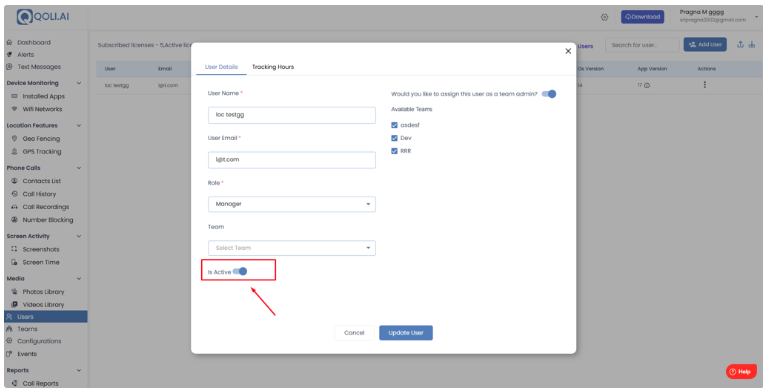The image size is (763, 388).
Task: Collapse the Screen Activity section
Action: (x=79, y=236)
